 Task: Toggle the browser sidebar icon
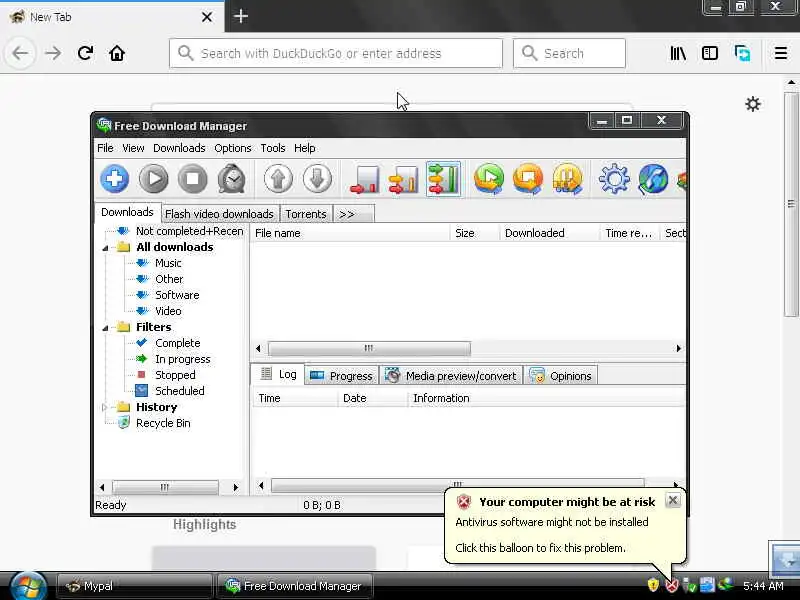coord(710,53)
